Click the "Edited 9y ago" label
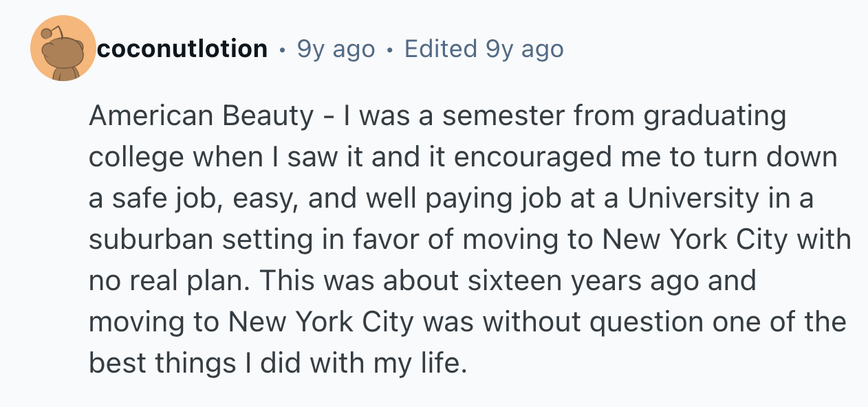Screen dimensions: 868x407 (x=484, y=49)
